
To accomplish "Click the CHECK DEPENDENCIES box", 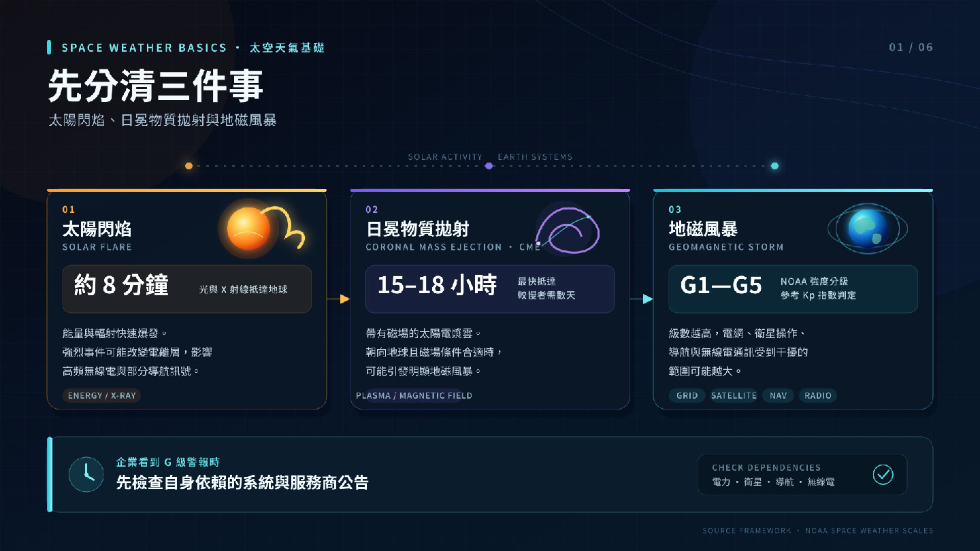I will coord(802,474).
